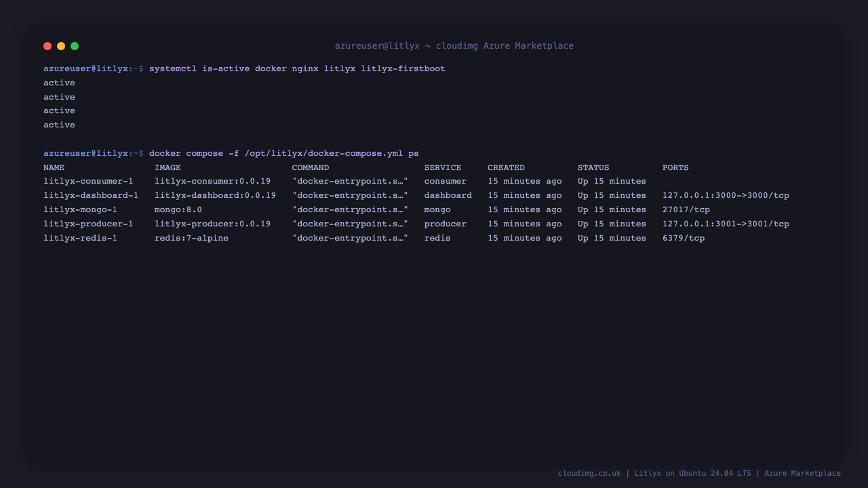The width and height of the screenshot is (868, 488).
Task: Click the PORTS column header
Action: click(x=675, y=167)
